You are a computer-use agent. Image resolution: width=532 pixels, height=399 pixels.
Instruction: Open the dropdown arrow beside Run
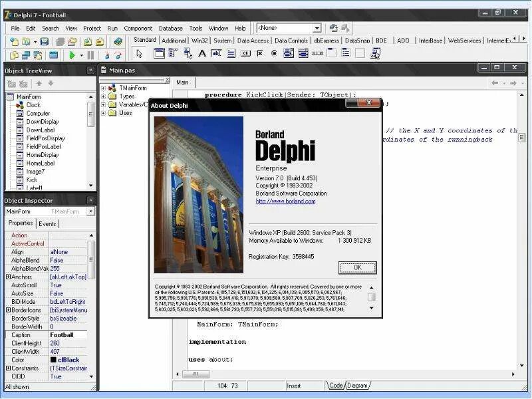point(81,55)
